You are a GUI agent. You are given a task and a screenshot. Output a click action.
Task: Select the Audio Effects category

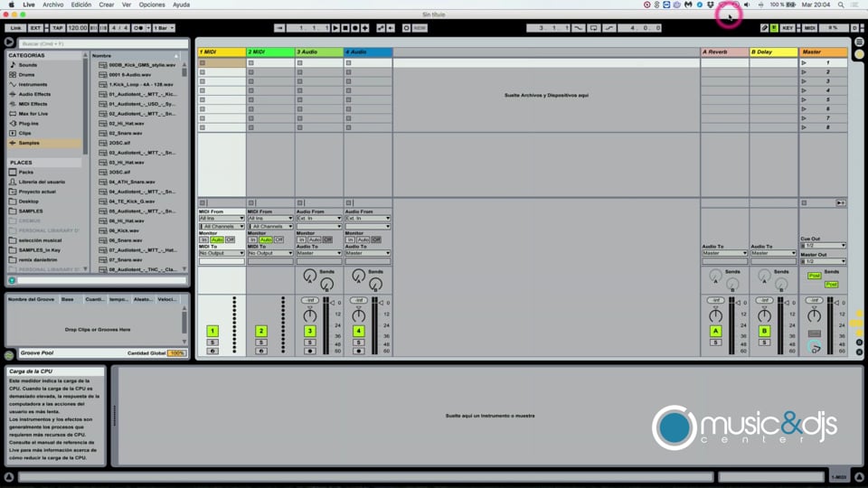pos(34,94)
